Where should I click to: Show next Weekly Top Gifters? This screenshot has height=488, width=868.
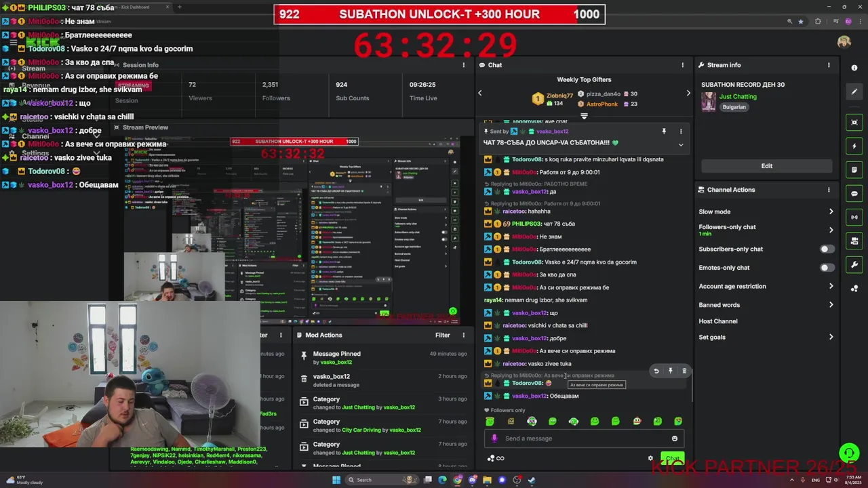click(x=688, y=94)
